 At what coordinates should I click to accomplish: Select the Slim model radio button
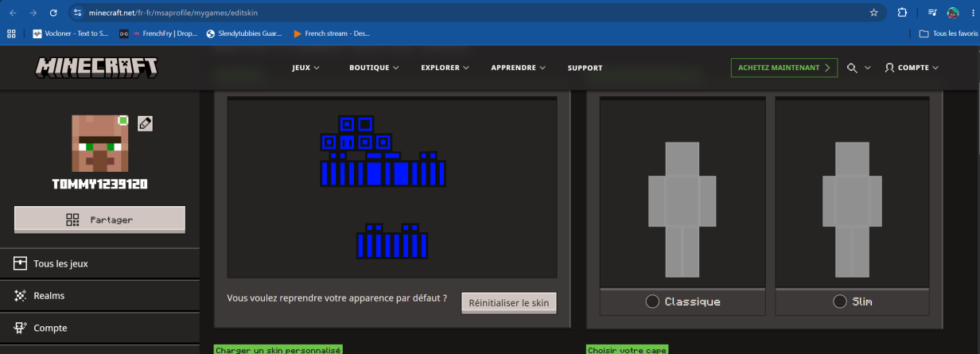[x=839, y=301]
